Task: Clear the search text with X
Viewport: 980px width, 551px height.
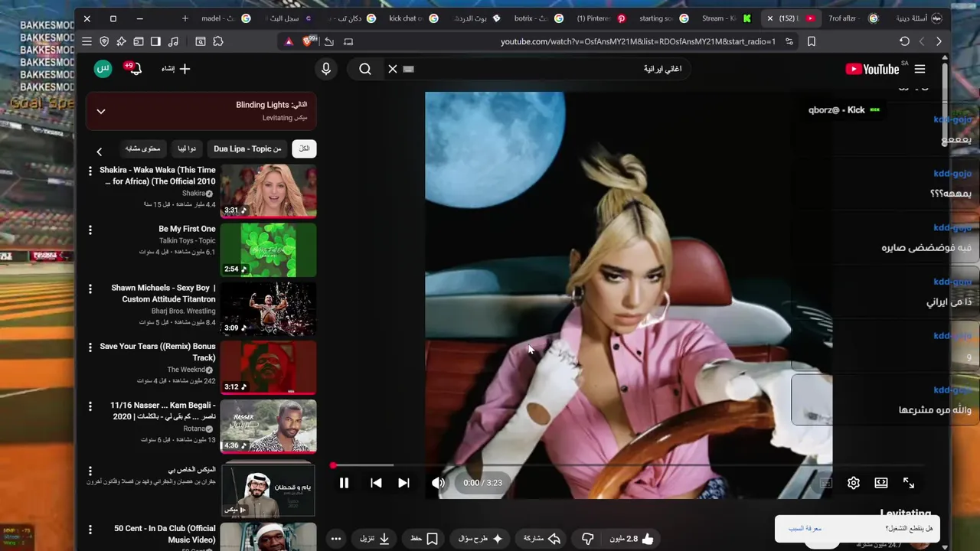Action: [392, 69]
